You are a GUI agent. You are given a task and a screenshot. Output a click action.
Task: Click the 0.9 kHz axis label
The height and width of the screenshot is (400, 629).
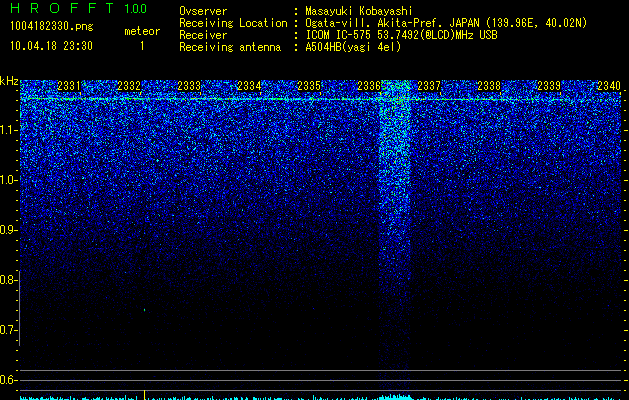(x=9, y=230)
